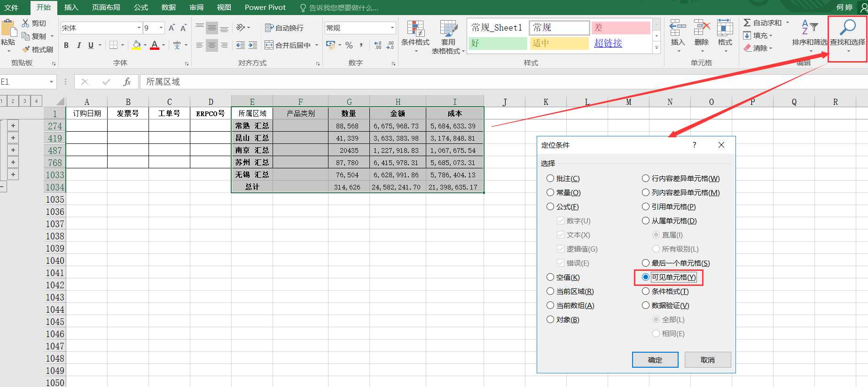
Task: Switch to 公式 (Formulas) tab
Action: pos(141,8)
